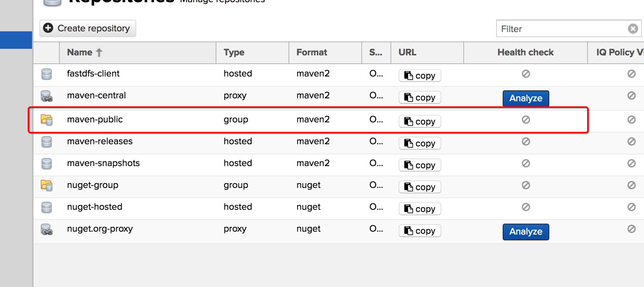The width and height of the screenshot is (644, 287).
Task: Sort by the Format column header
Action: pos(311,52)
